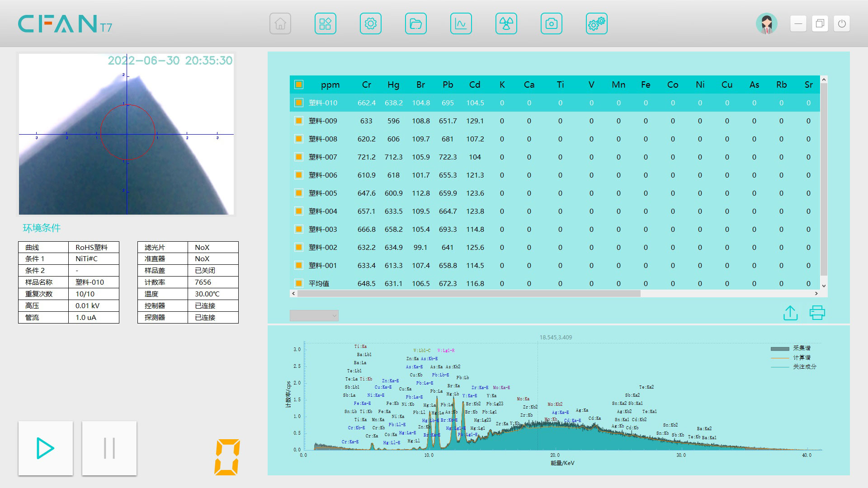Viewport: 868px width, 488px height.
Task: Click the temperature value 30.00℃
Action: point(207,294)
